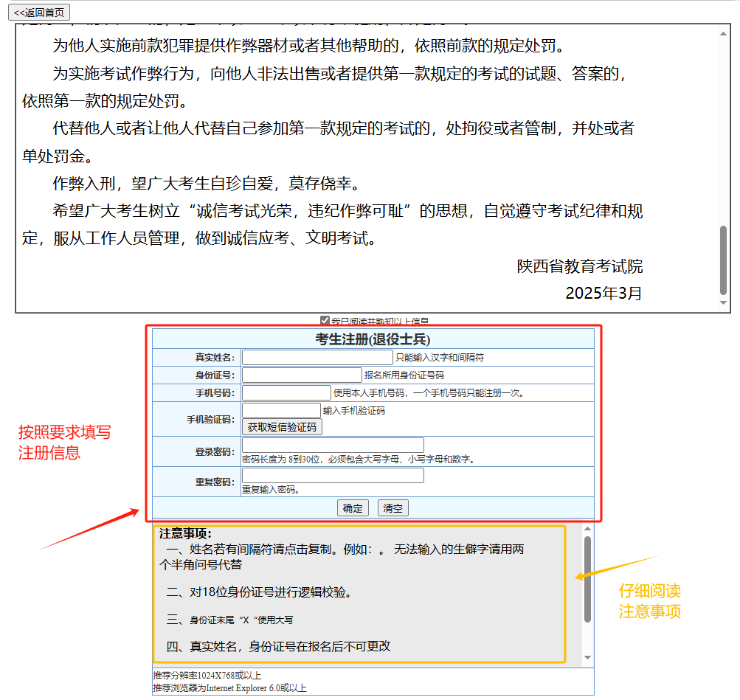
Task: Click the 身份证号 input field
Action: (302, 375)
